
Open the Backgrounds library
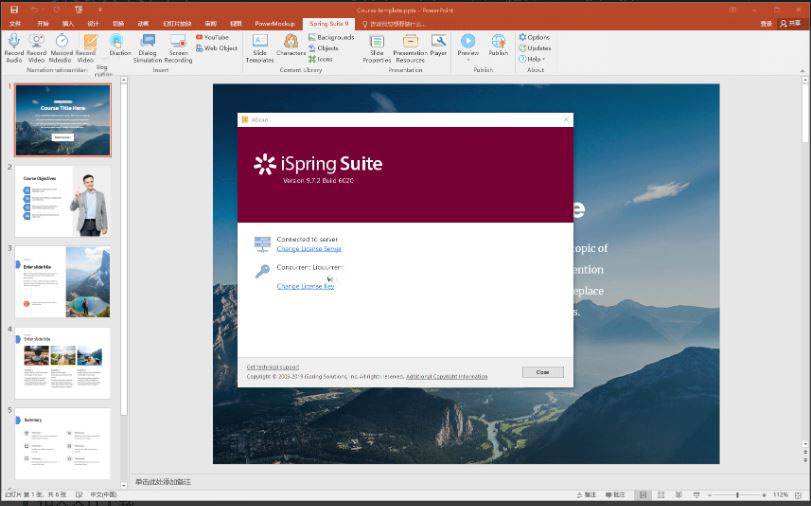pyautogui.click(x=331, y=37)
